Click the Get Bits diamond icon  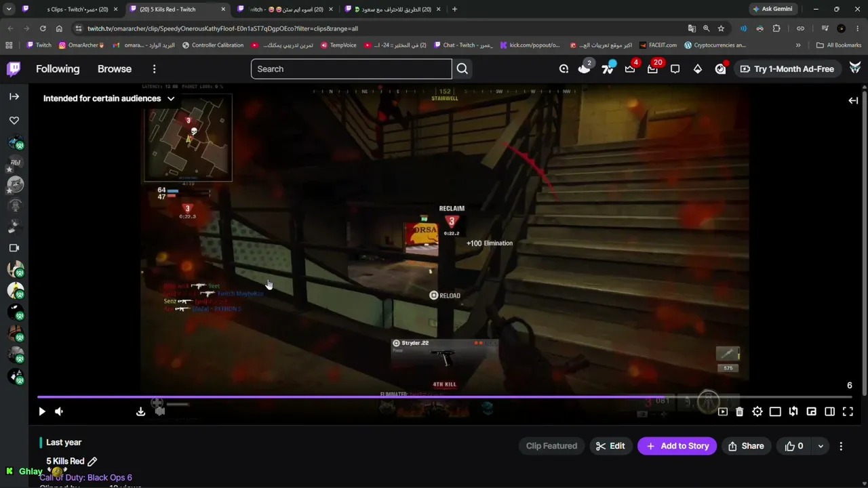pos(698,69)
